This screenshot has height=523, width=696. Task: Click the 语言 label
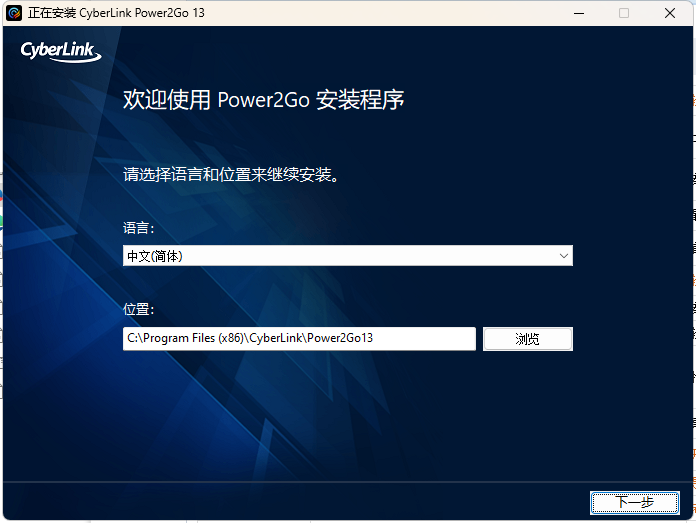coord(138,228)
